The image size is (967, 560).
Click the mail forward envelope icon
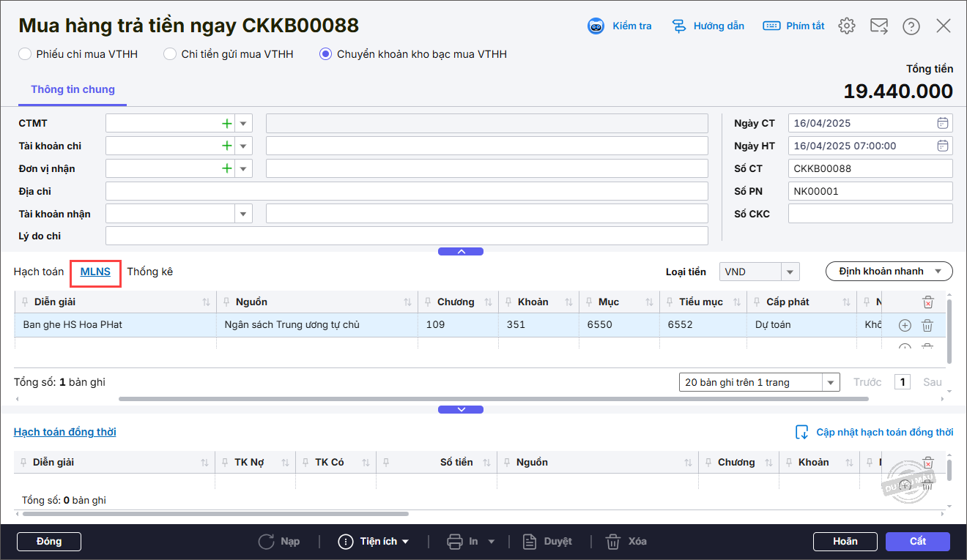879,26
